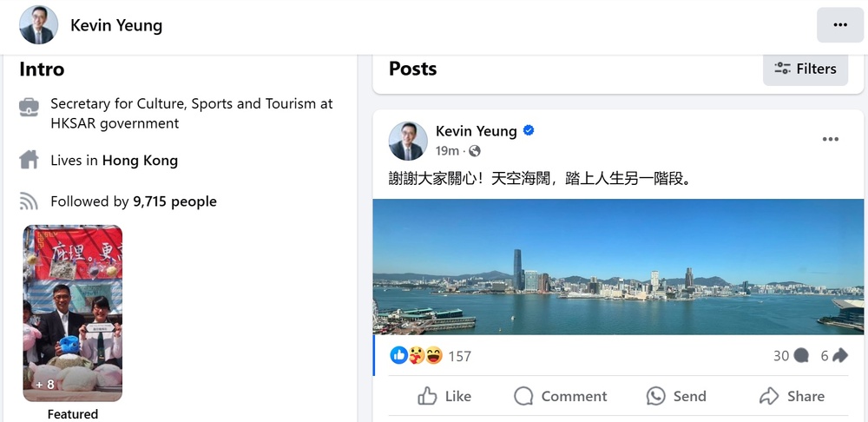Image resolution: width=868 pixels, height=422 pixels.
Task: Like the post
Action: click(444, 396)
